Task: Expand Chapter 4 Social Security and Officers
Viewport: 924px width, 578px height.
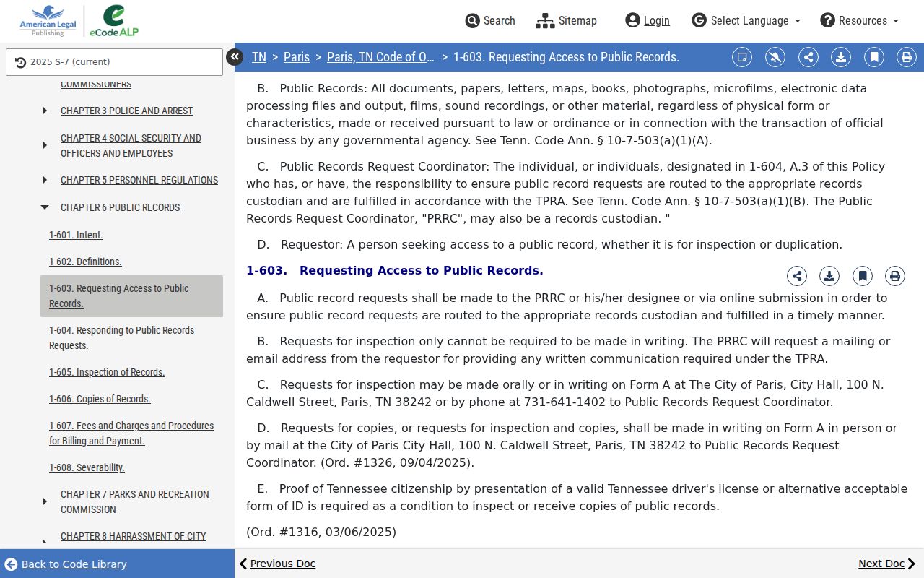Action: pyautogui.click(x=45, y=145)
